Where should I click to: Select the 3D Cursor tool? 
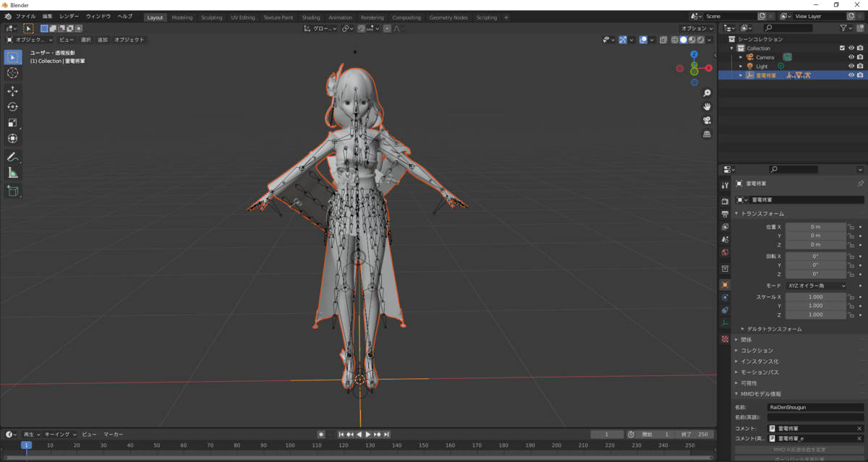click(x=12, y=73)
